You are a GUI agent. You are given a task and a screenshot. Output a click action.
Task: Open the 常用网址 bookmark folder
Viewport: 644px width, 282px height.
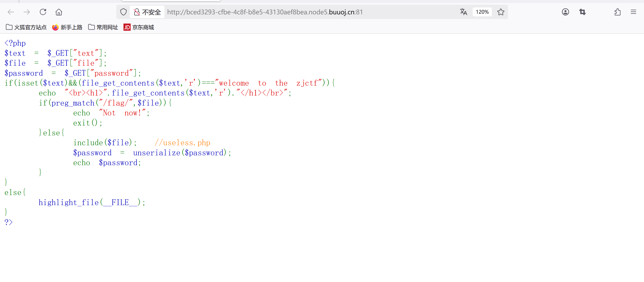[103, 27]
